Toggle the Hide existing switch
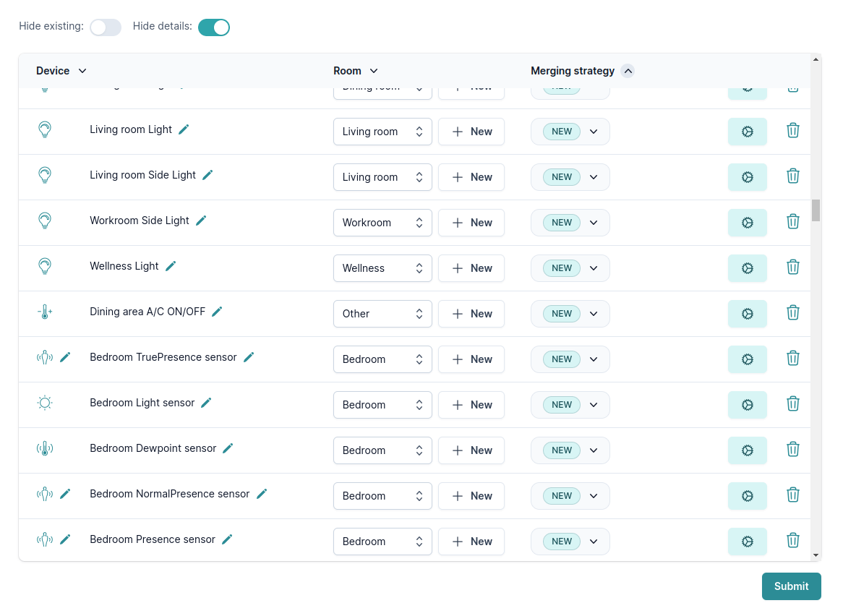Screen dimensions: 843x616 click(x=106, y=27)
